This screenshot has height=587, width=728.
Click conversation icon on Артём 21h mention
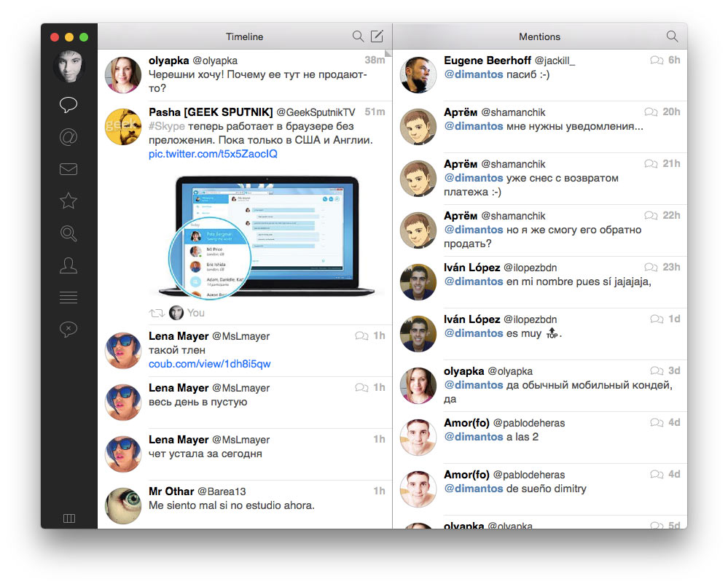click(651, 163)
